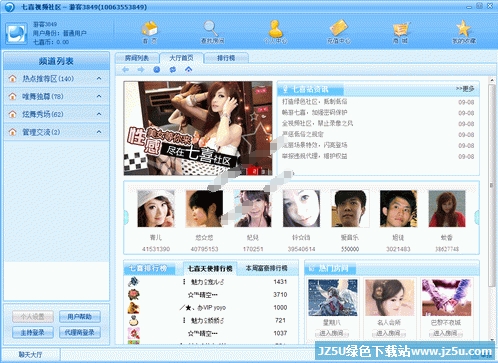498x363 pixels.
Task: Click the scrollbar up arrow
Action: tap(492, 80)
